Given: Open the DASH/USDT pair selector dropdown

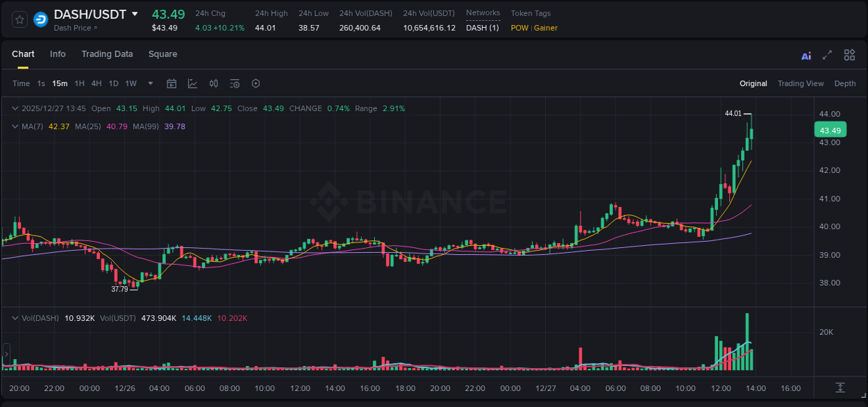Looking at the screenshot, I should (x=135, y=14).
